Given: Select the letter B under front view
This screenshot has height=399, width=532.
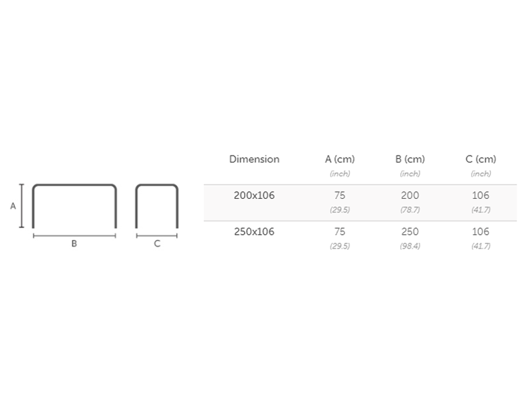Looking at the screenshot, I should (x=74, y=244).
